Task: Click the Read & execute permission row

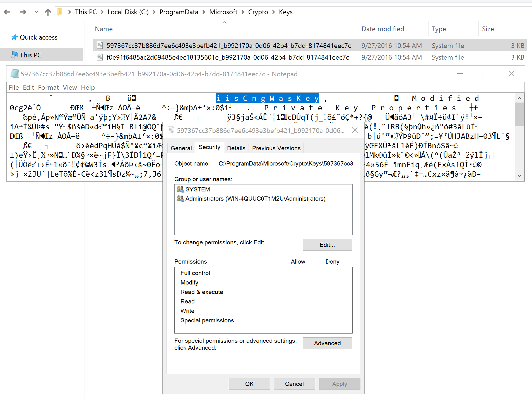Action: (263, 292)
